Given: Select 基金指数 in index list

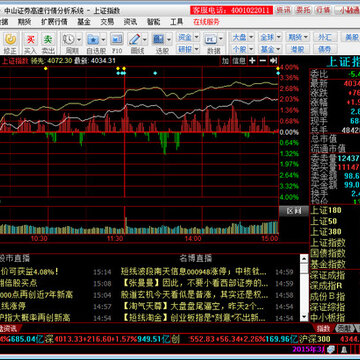Looking at the screenshot, I should [328, 264].
